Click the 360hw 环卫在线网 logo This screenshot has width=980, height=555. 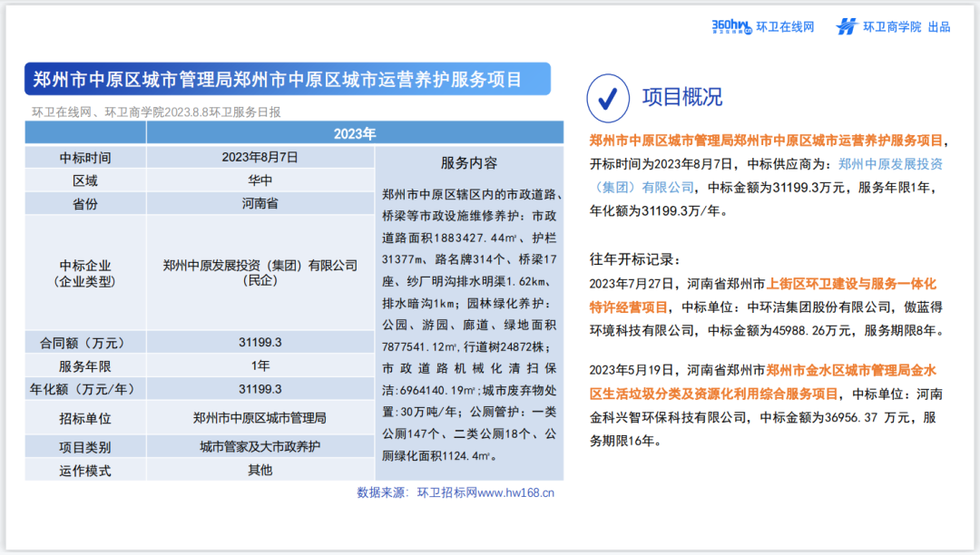(x=762, y=27)
